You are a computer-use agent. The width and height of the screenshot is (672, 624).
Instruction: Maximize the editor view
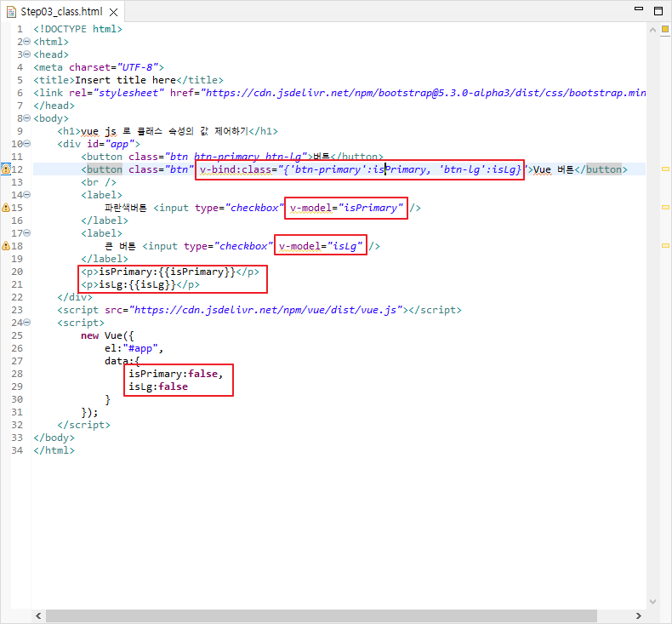point(658,11)
